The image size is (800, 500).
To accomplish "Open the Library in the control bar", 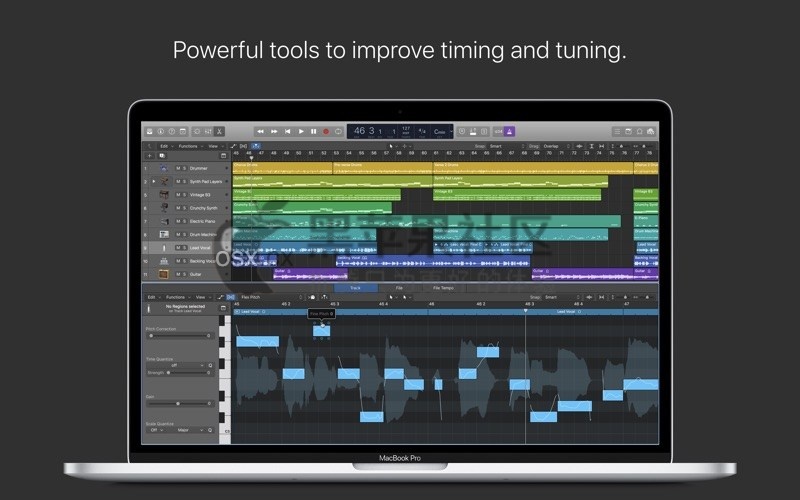I will (149, 132).
